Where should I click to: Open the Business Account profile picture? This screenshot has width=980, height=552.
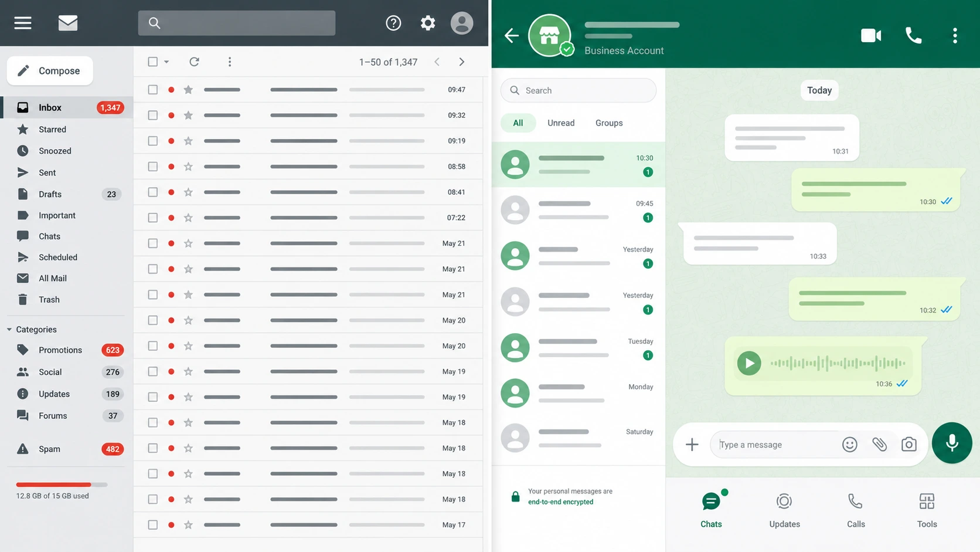click(550, 36)
